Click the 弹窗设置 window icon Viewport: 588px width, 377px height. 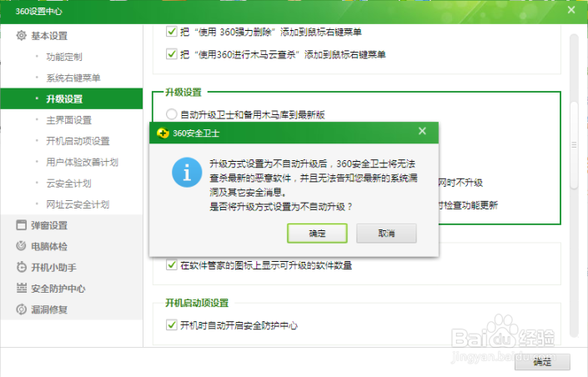(22, 225)
